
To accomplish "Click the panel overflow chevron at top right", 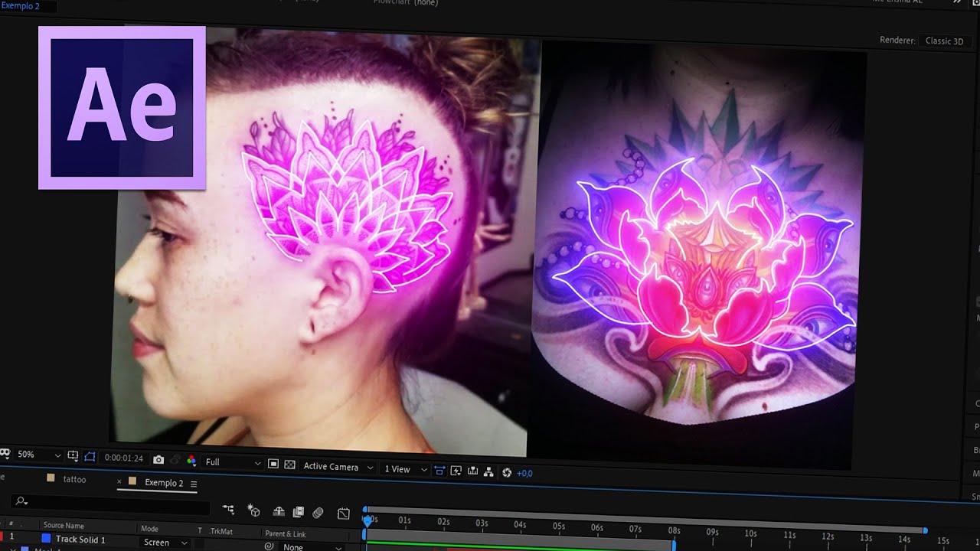I will 956,2.
